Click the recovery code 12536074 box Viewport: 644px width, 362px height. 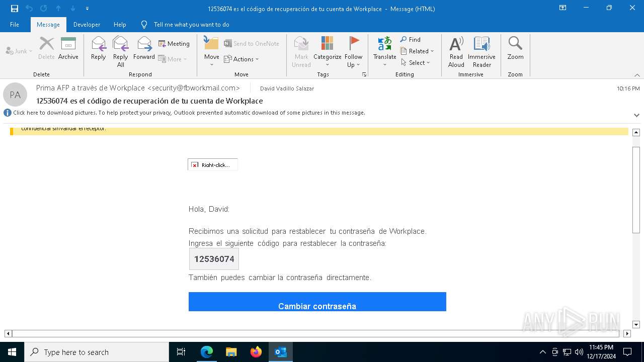click(214, 259)
